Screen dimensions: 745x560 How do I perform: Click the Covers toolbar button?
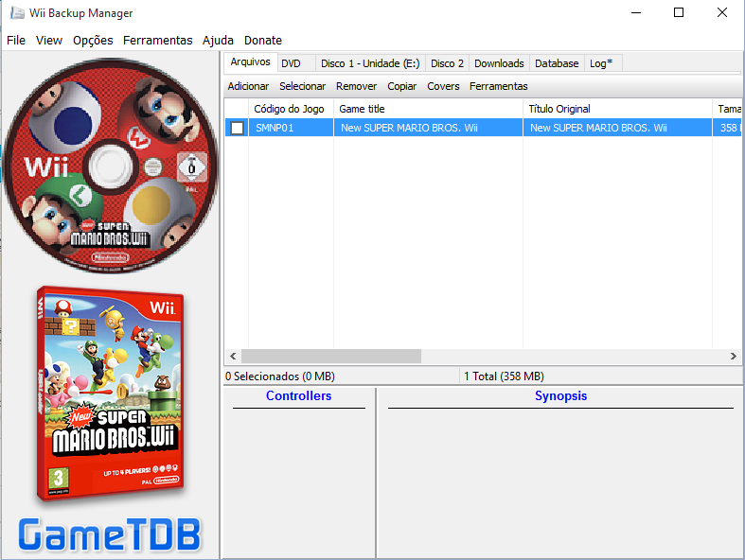(443, 86)
